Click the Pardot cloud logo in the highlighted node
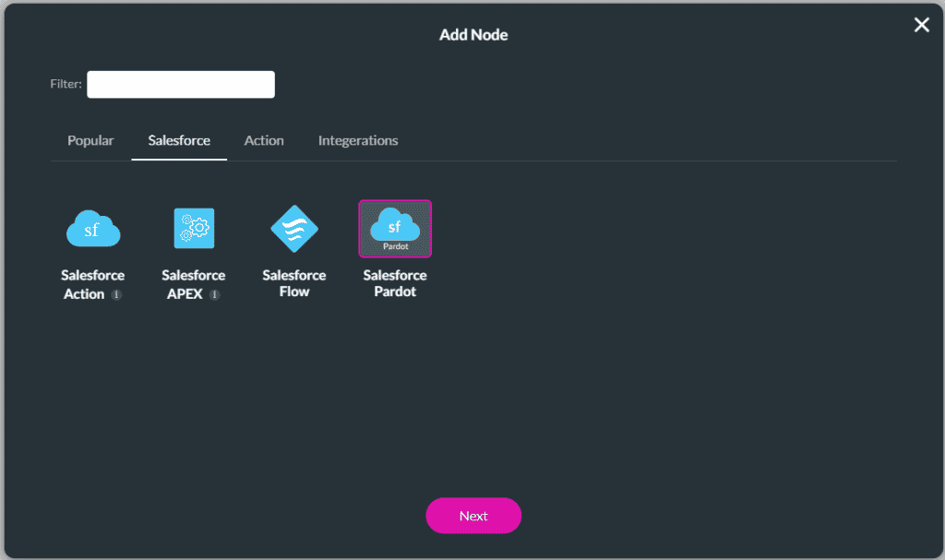 tap(395, 226)
